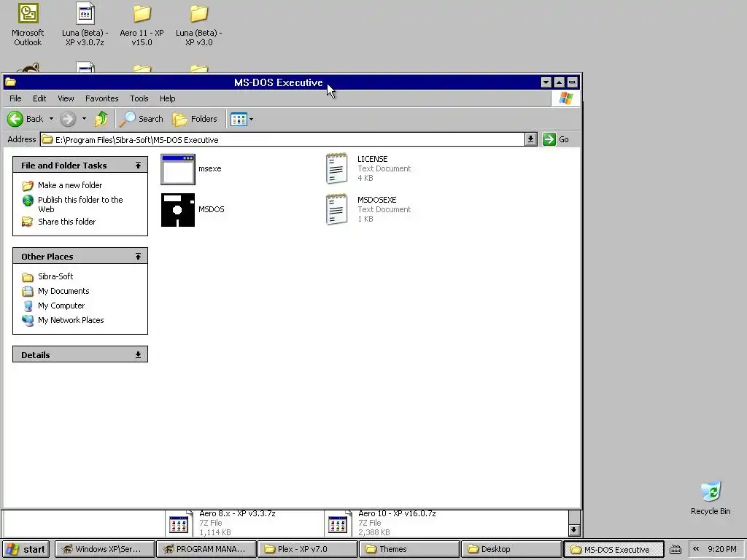Click the address bar path field
The height and width of the screenshot is (560, 747).
point(282,139)
